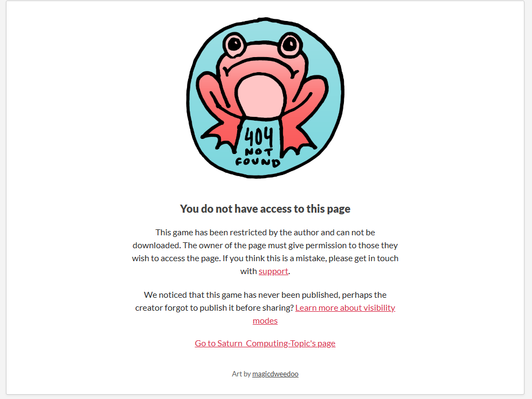Click 'NOT FOUND' lettering on sign
Viewport: 532px width, 399px height.
point(258,157)
